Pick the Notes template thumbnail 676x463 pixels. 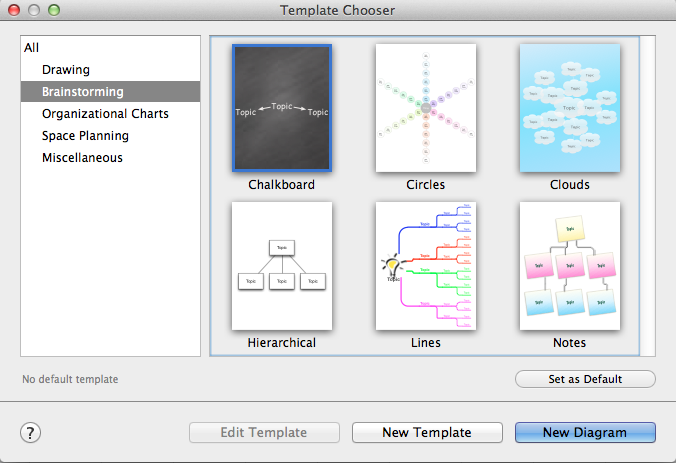[x=569, y=266]
